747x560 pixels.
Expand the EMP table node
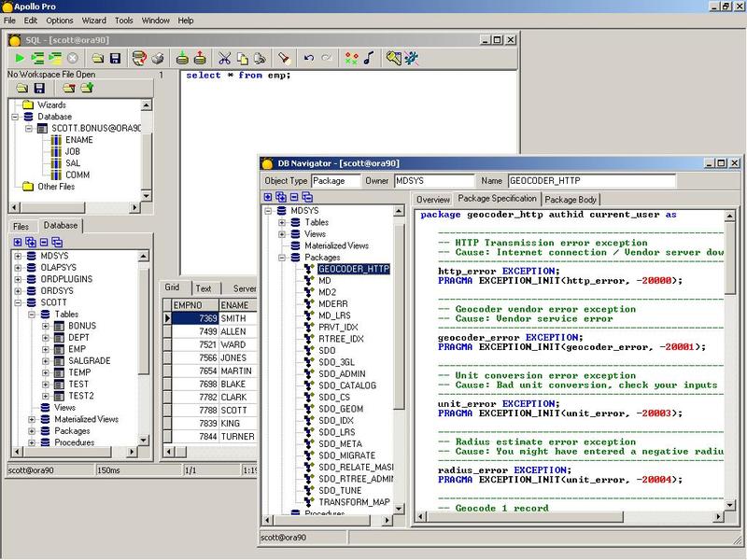pos(45,349)
